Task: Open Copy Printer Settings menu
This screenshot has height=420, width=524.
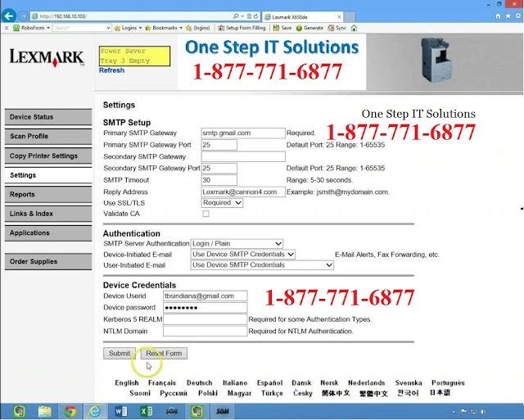Action: click(x=48, y=156)
